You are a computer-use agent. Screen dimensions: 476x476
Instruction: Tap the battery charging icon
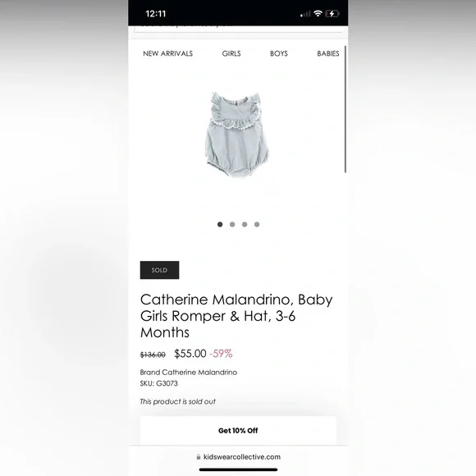point(332,14)
